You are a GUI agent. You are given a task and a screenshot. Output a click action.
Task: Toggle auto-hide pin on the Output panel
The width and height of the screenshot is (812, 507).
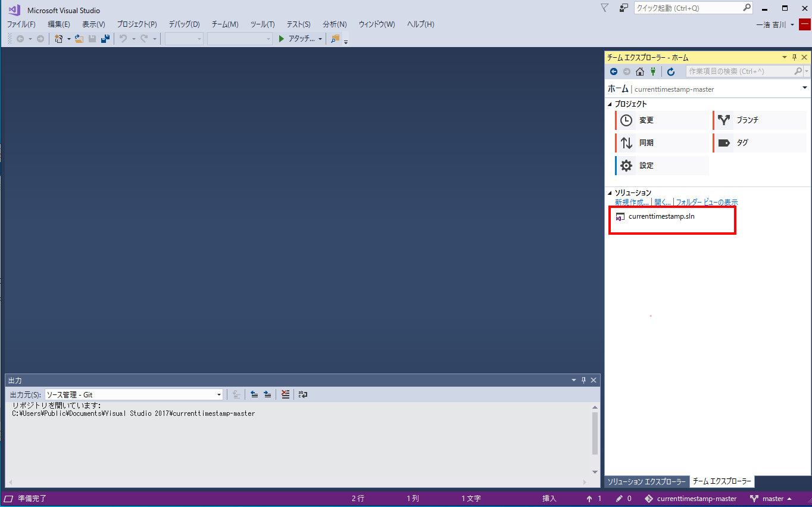click(583, 380)
